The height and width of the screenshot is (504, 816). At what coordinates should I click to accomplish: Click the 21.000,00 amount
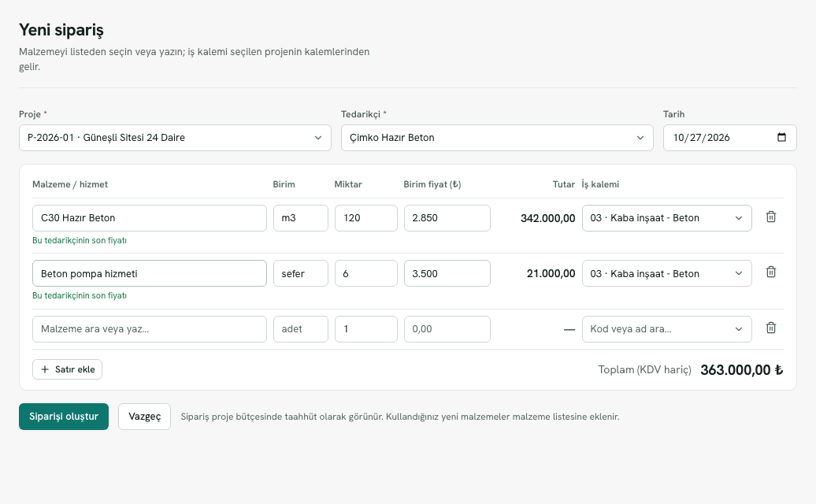click(x=551, y=273)
